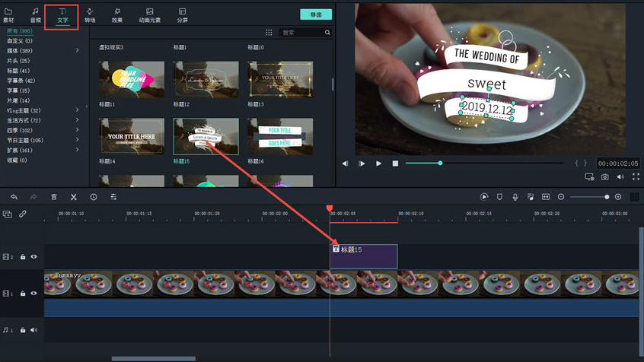
Task: Open the 效果 effects tab
Action: click(117, 15)
